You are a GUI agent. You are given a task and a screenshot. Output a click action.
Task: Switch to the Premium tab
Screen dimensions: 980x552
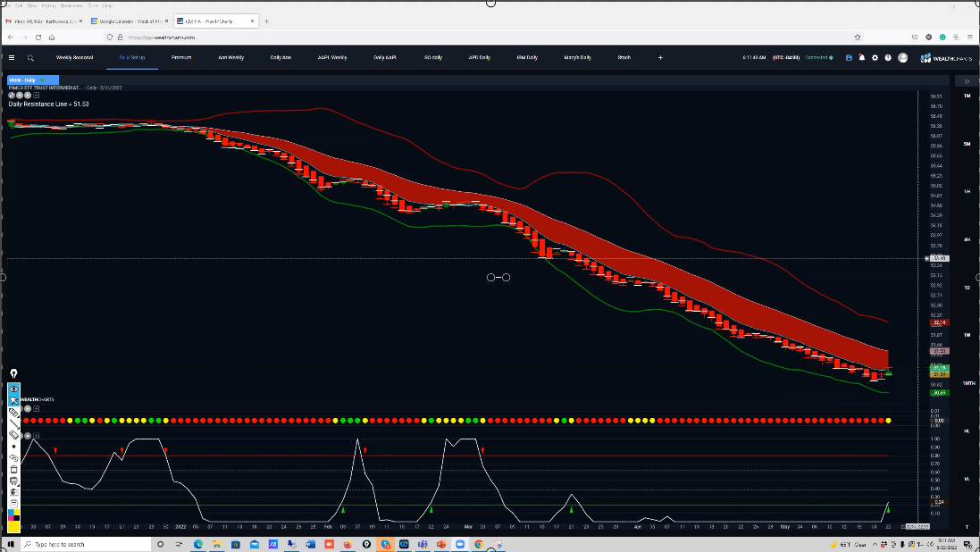(181, 57)
